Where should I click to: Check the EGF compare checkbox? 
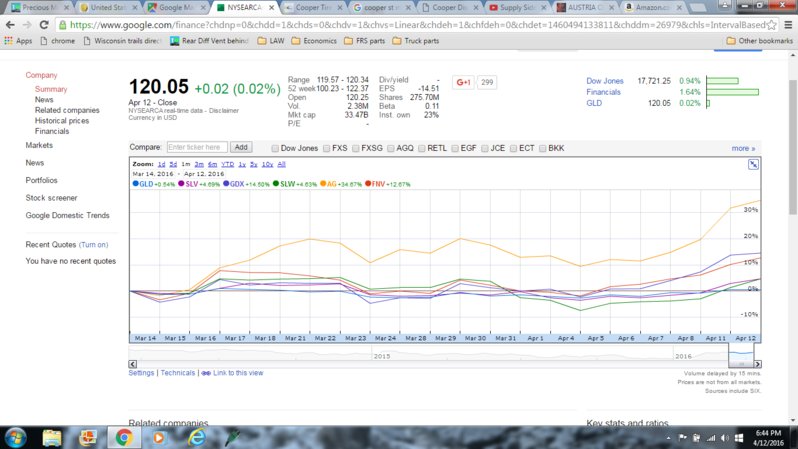click(454, 149)
